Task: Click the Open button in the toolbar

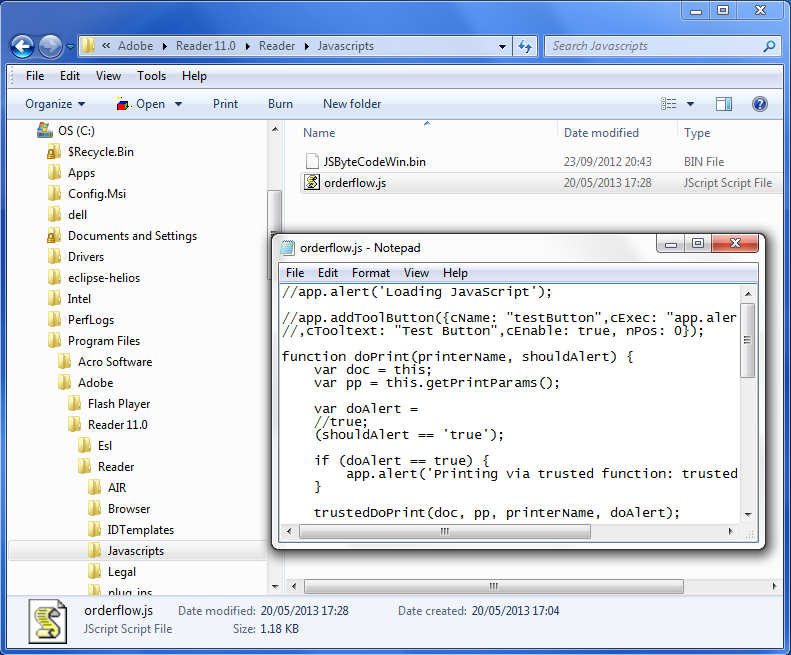Action: 141,104
